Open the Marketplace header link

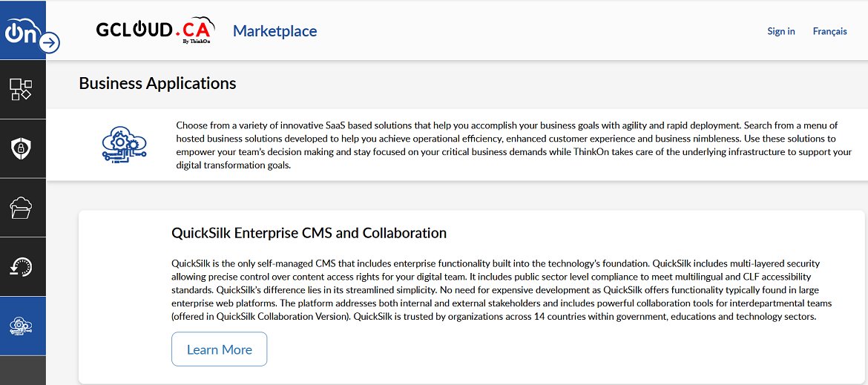pos(274,31)
